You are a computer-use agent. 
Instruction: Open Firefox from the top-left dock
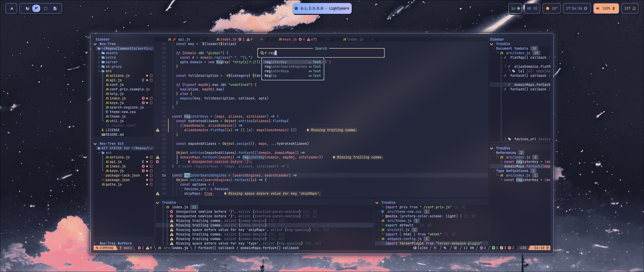tap(27, 8)
